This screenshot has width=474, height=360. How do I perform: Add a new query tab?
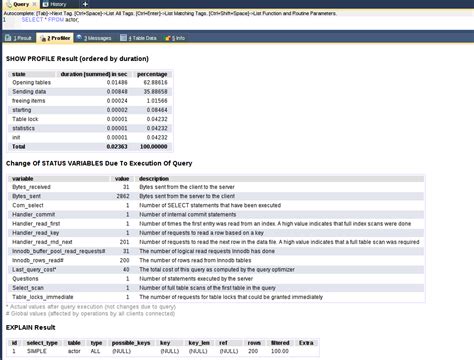[x=85, y=4]
